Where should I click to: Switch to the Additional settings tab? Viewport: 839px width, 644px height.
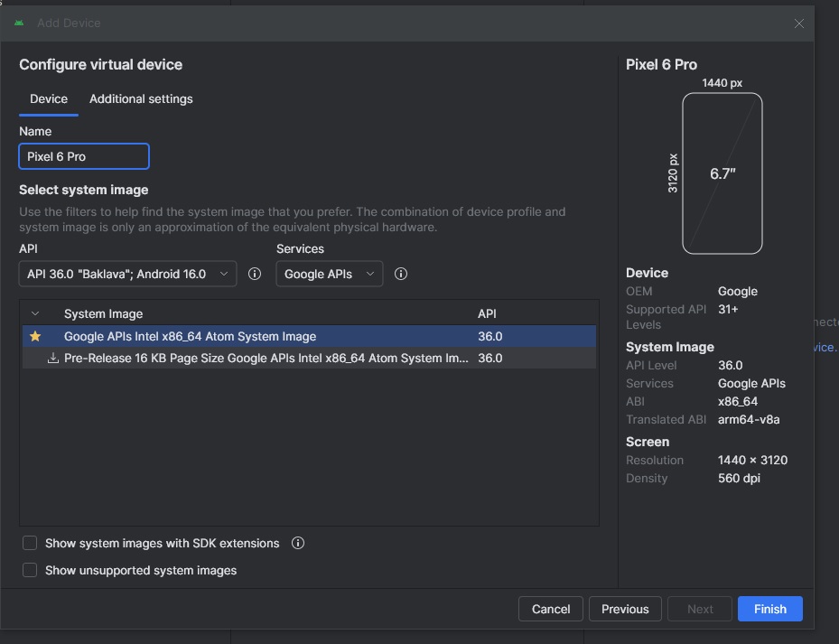pyautogui.click(x=141, y=98)
